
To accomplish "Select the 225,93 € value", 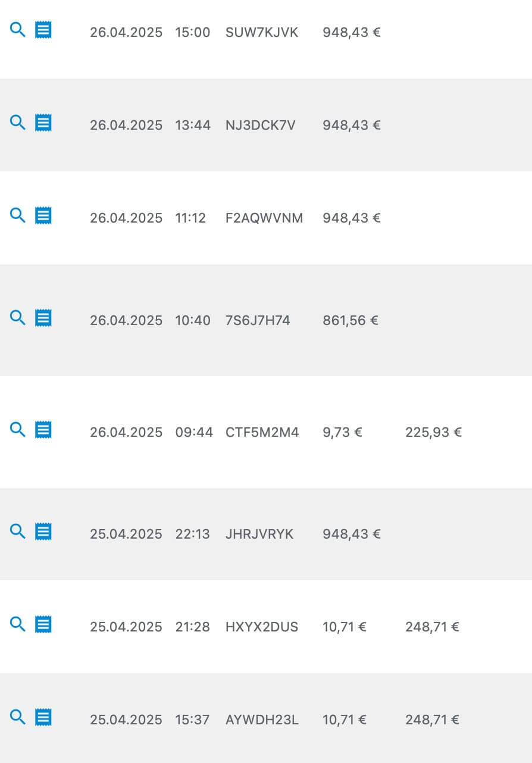I will [x=433, y=432].
